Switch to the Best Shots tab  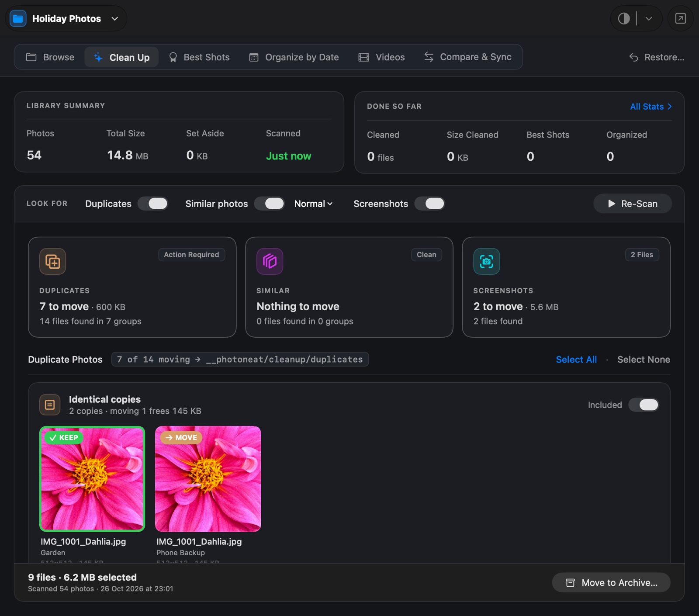point(199,57)
